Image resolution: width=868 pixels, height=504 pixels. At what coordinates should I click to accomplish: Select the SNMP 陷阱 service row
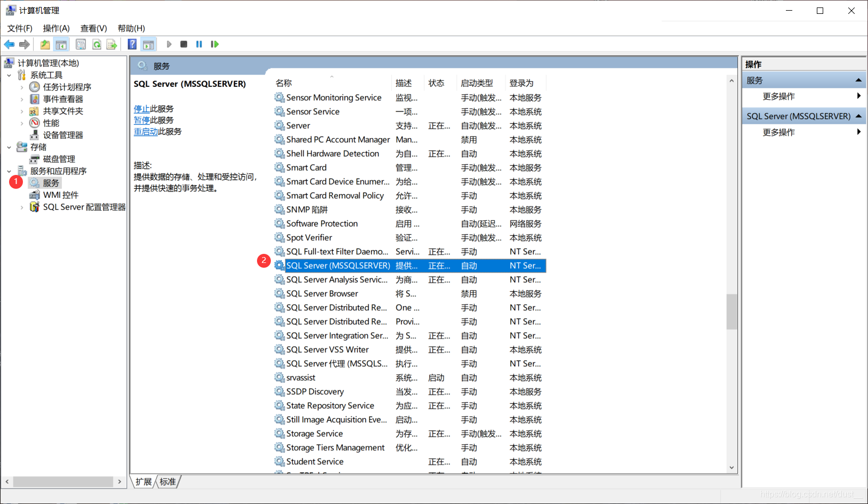point(410,210)
